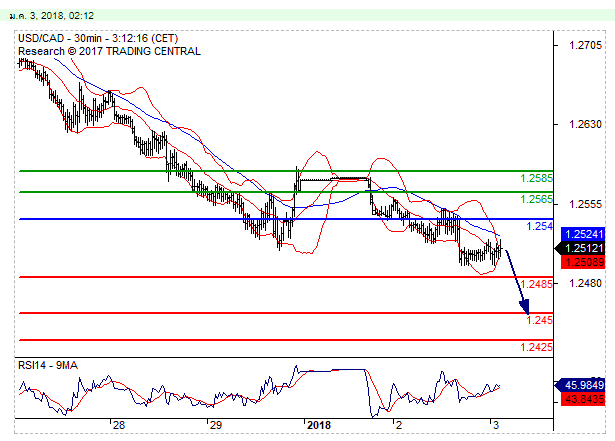Viewport: 615px width, 441px height.
Task: Select the 'USD/CAD - 30min - 3:12:16 (CET)' title
Action: (98, 38)
